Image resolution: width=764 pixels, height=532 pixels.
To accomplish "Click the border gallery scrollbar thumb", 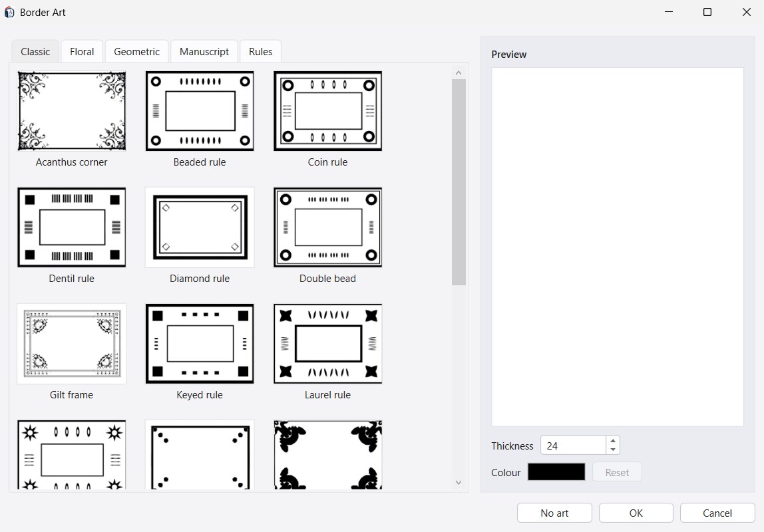I will (459, 182).
